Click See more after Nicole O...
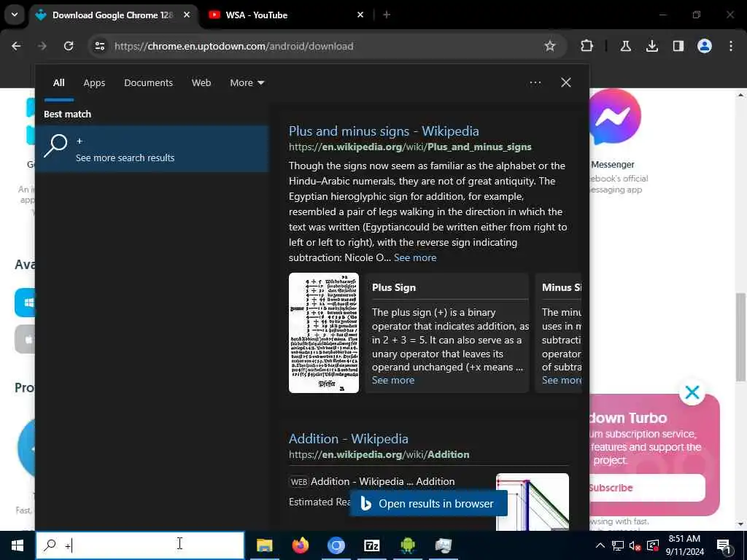The image size is (747, 560). click(x=415, y=257)
